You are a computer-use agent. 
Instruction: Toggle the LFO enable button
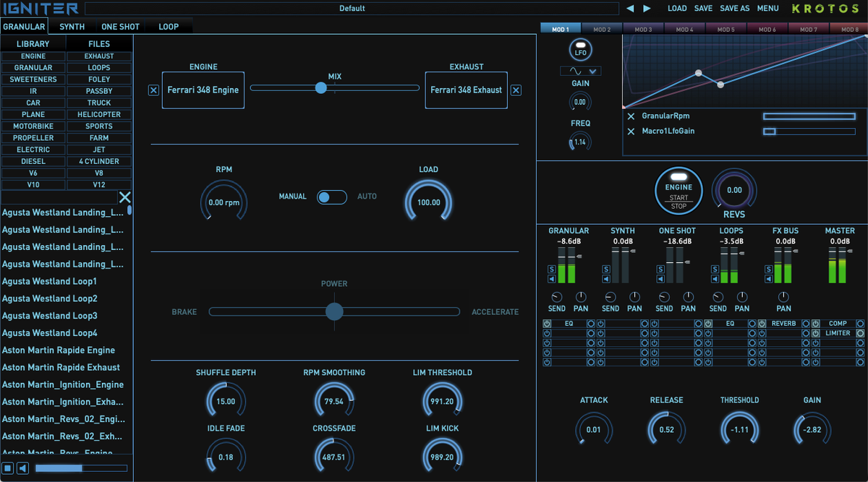(x=580, y=50)
